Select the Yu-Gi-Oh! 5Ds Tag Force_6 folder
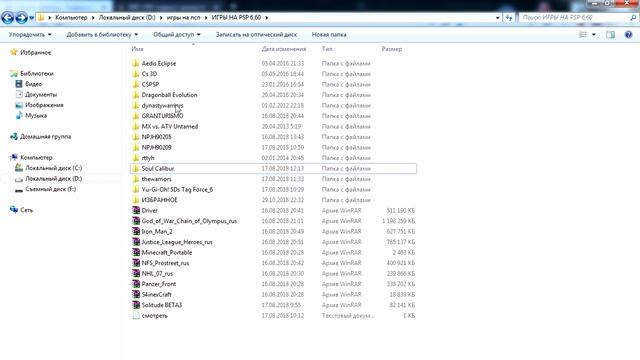 coord(177,189)
